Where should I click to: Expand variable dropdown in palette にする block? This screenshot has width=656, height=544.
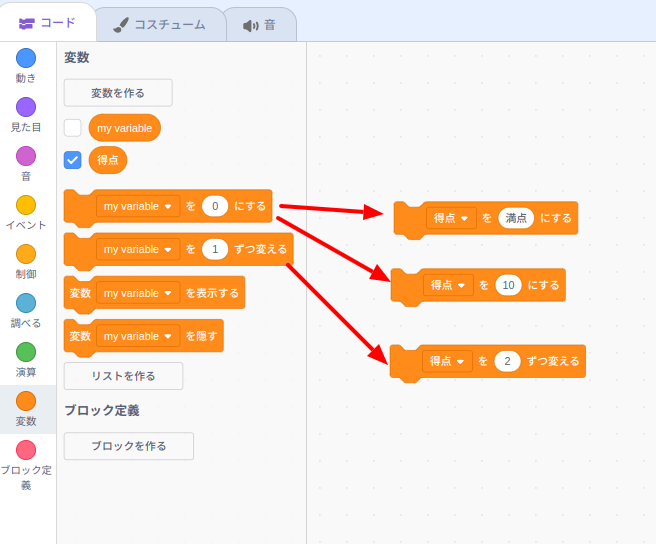click(x=138, y=206)
